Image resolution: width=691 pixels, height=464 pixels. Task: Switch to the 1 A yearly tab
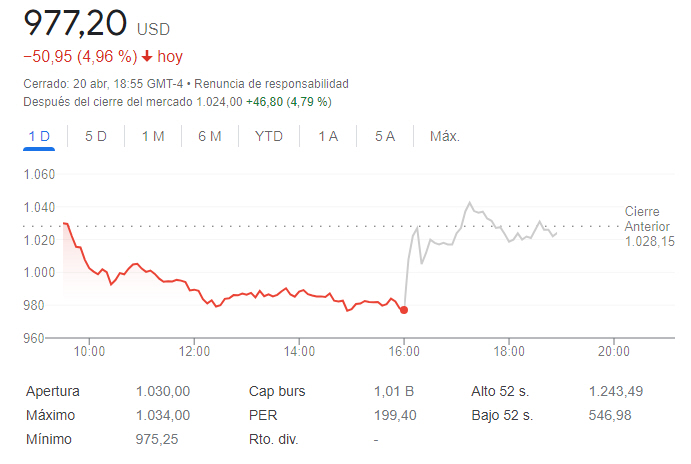coord(328,136)
